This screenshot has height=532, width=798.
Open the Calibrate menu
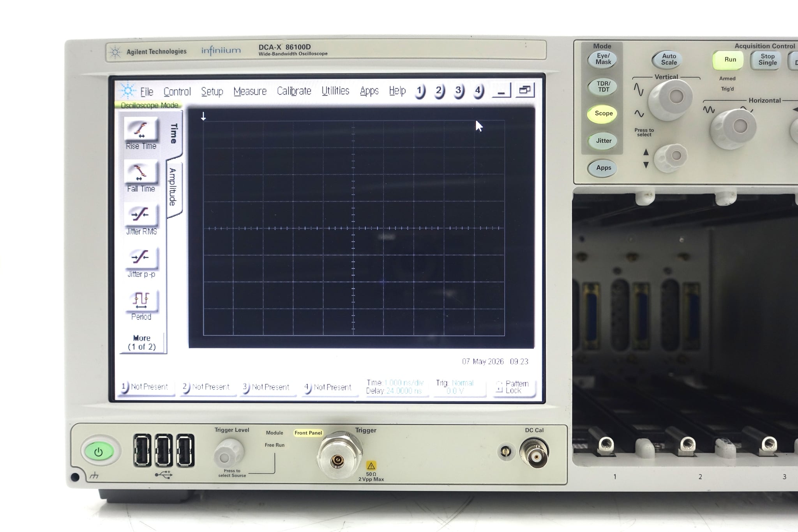[294, 91]
